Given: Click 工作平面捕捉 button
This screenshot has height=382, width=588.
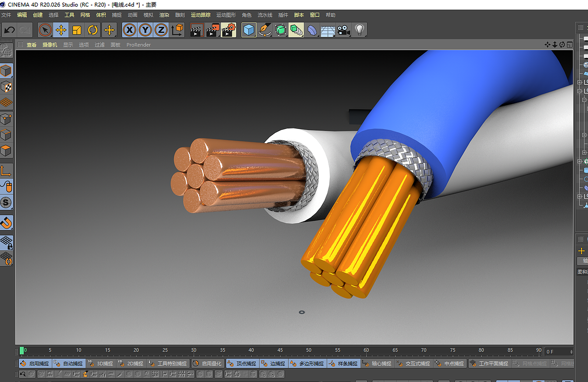Looking at the screenshot, I should [489, 364].
